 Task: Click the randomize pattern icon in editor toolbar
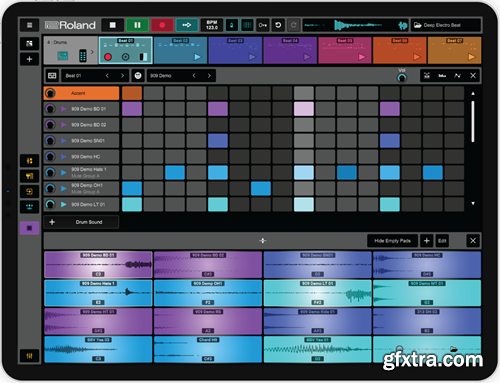pos(427,76)
